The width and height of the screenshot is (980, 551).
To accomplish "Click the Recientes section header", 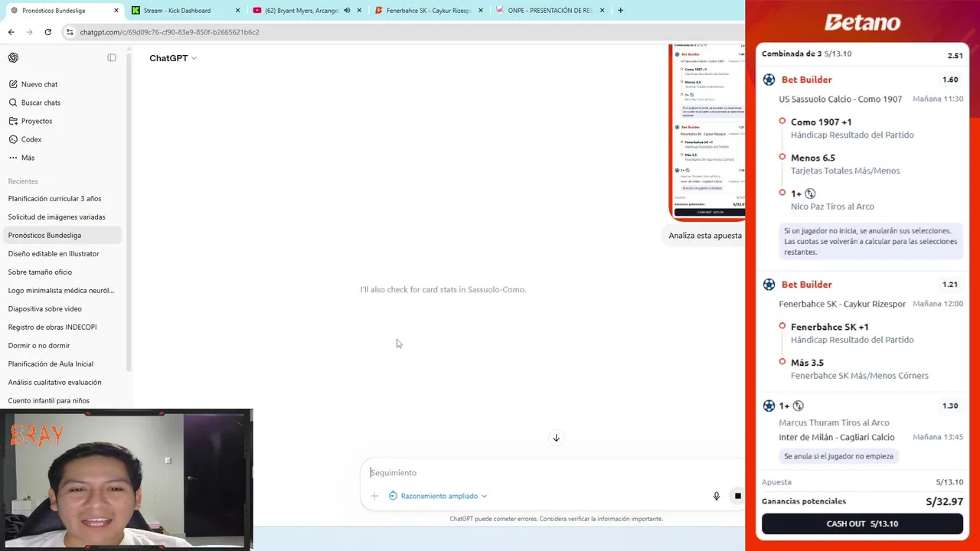I will pyautogui.click(x=23, y=181).
